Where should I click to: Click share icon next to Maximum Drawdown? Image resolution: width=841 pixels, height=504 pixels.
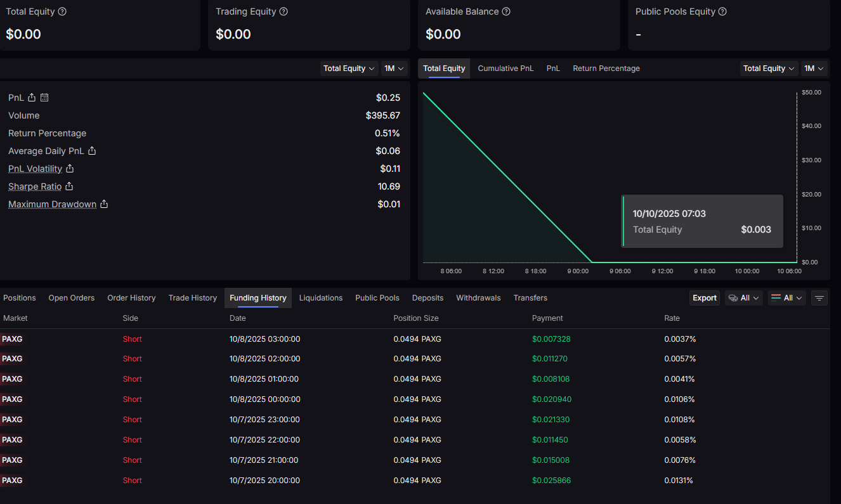pos(104,204)
